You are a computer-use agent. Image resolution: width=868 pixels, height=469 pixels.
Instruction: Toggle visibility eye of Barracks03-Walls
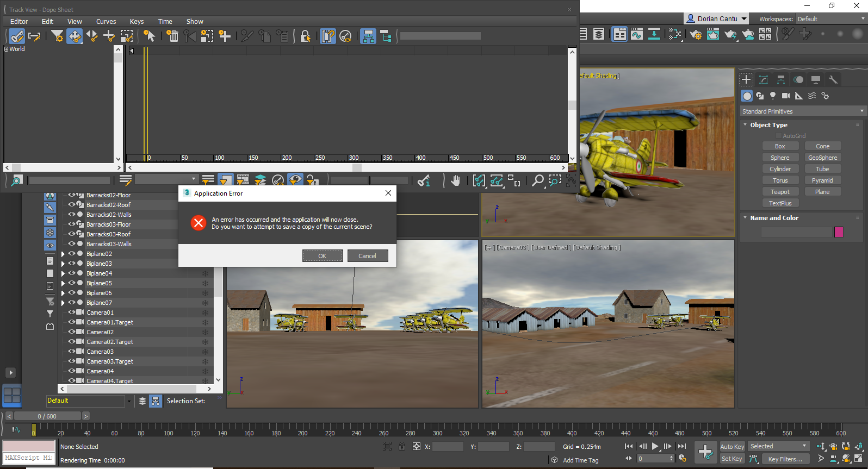71,244
